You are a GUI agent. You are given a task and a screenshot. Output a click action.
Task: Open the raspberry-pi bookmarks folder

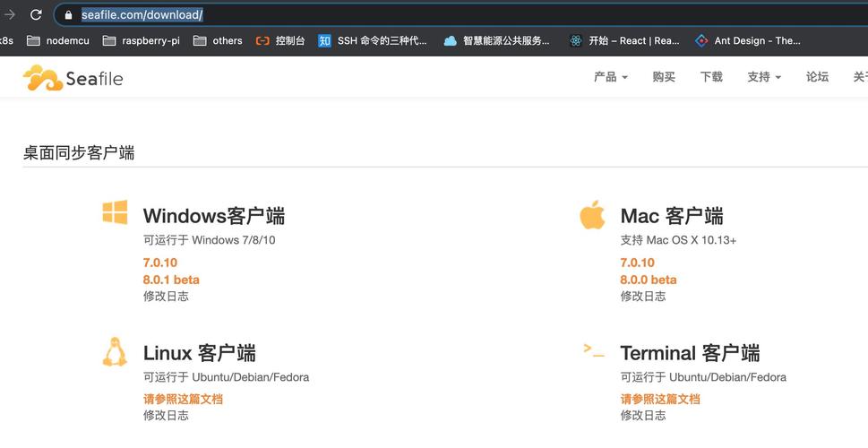tap(142, 40)
